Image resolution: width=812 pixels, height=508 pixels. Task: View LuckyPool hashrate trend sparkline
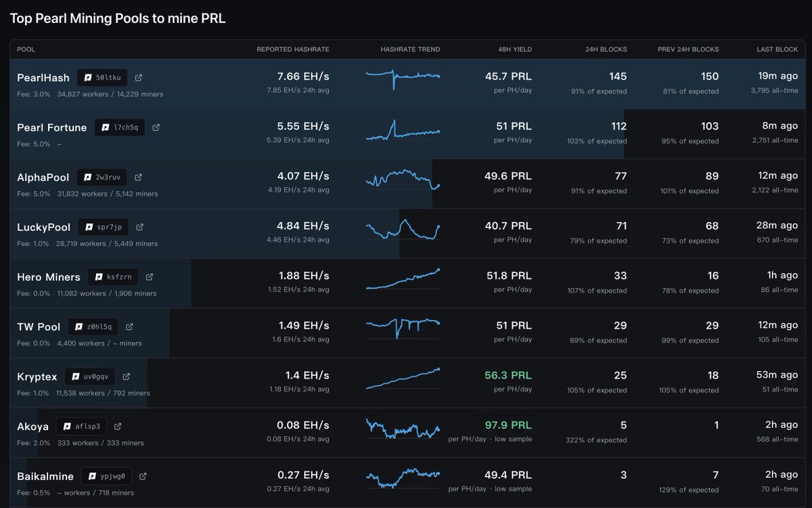point(403,229)
